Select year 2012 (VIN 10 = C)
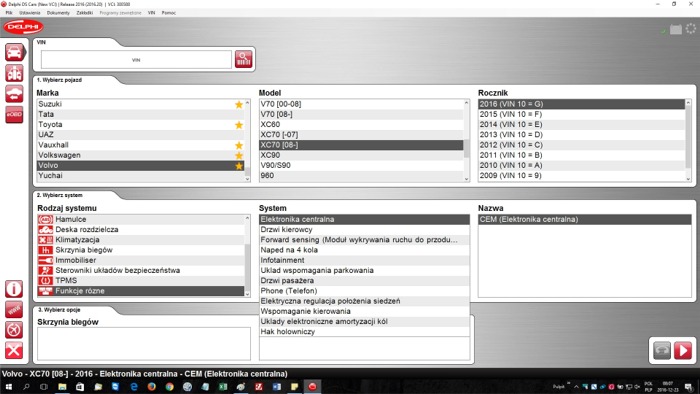 582,145
